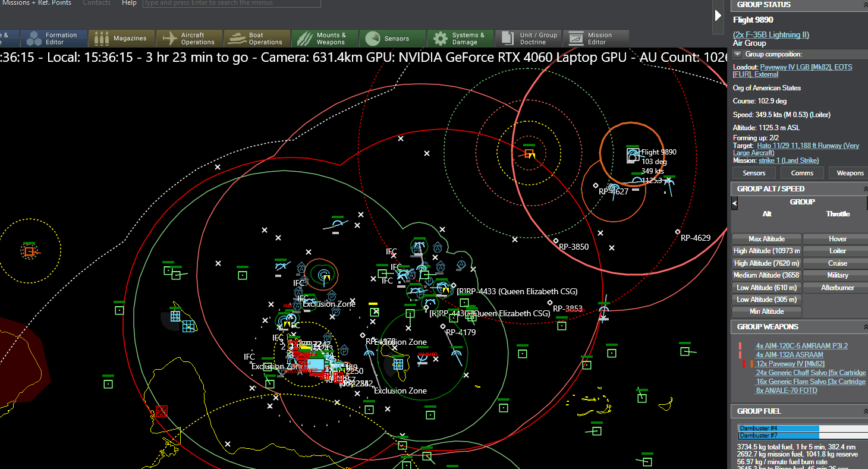
Task: Open the Mission Editor toolbar button
Action: (596, 39)
